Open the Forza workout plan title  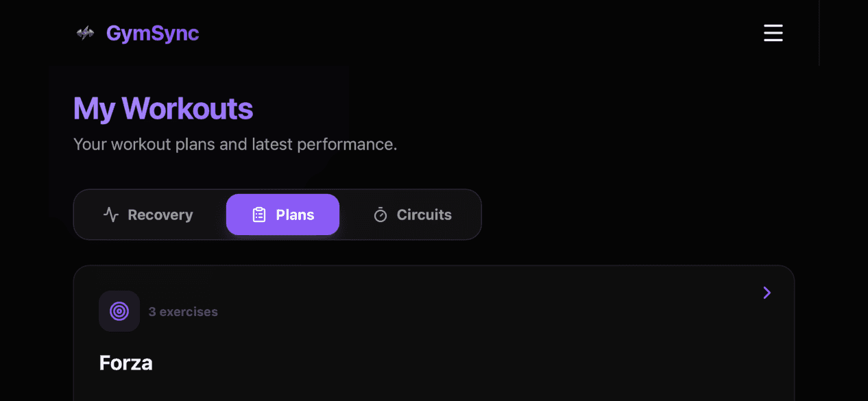pyautogui.click(x=125, y=363)
